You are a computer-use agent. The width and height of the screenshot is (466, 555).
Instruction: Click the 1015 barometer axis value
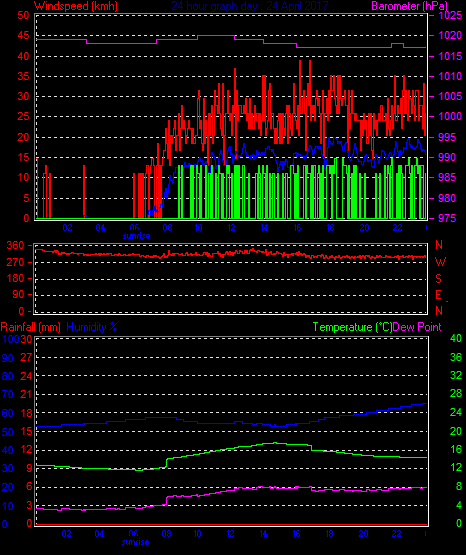pos(450,56)
